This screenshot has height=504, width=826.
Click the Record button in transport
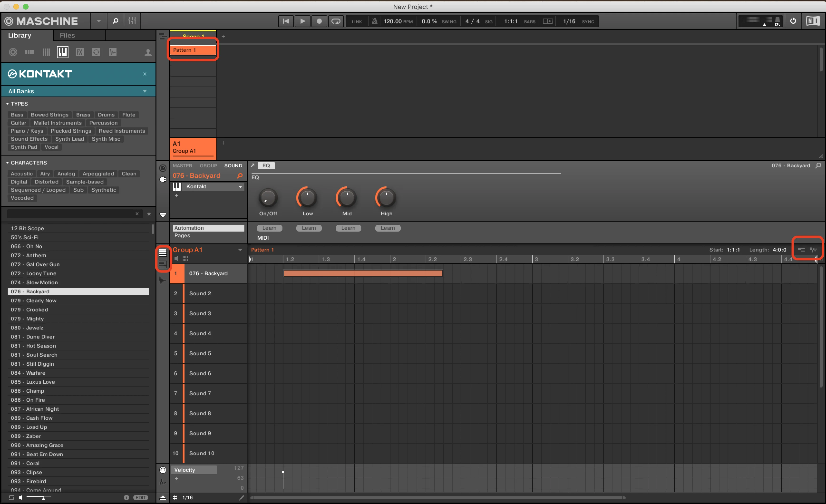tap(319, 21)
